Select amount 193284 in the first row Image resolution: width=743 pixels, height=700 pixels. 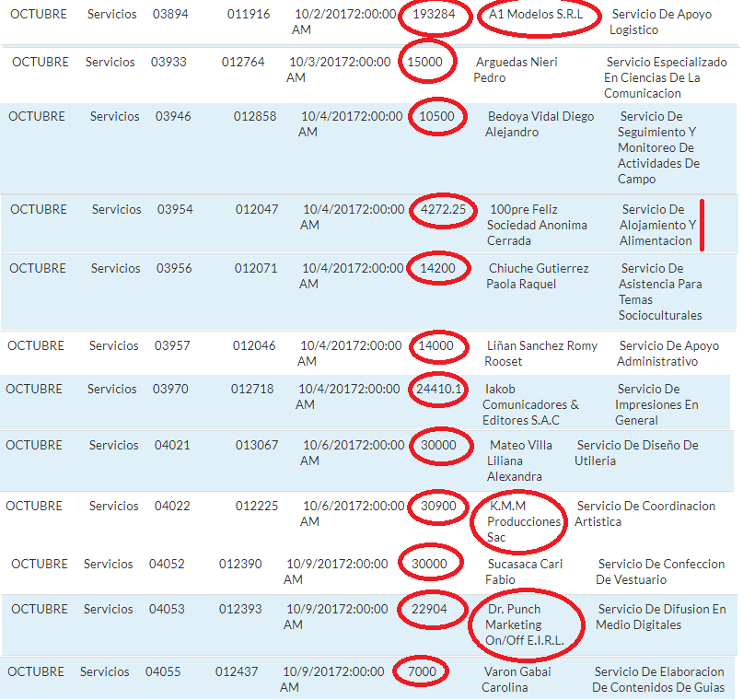click(434, 14)
